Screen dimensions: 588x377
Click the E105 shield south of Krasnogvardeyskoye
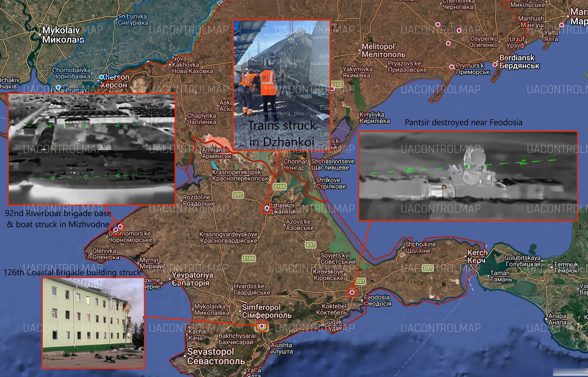[249, 258]
